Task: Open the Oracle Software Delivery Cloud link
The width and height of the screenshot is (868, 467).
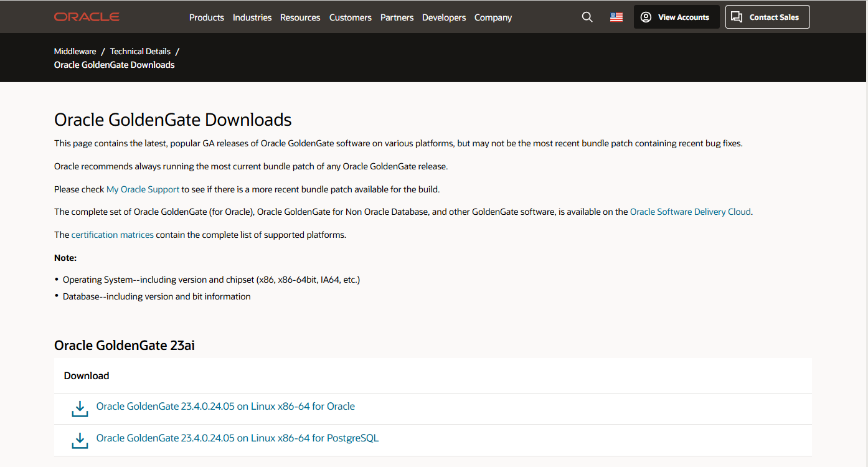Action: pyautogui.click(x=691, y=212)
